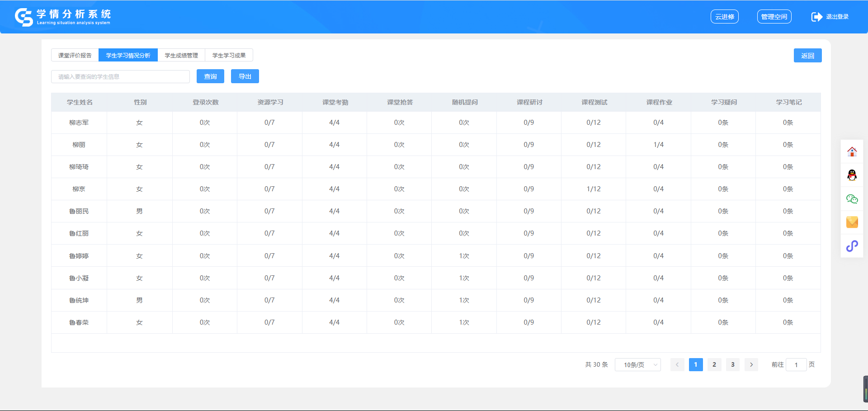
Task: Open 学生成绩管理 tab
Action: click(181, 55)
